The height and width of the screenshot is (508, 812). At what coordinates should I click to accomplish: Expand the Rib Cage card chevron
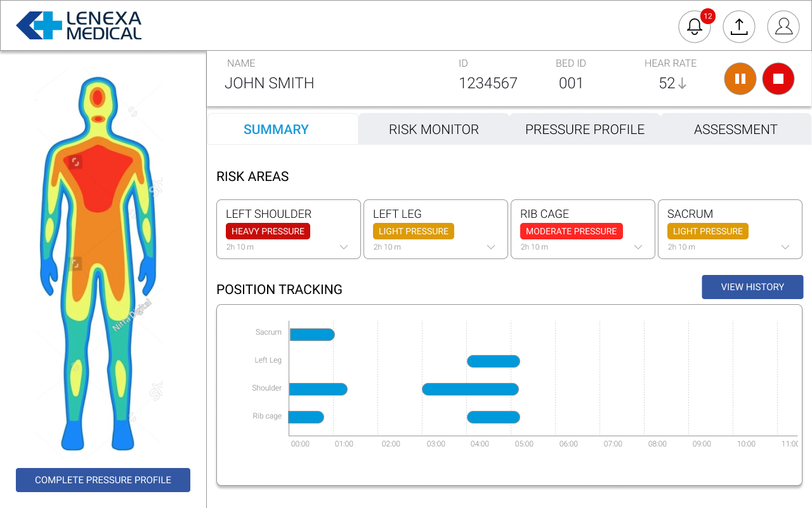(638, 247)
